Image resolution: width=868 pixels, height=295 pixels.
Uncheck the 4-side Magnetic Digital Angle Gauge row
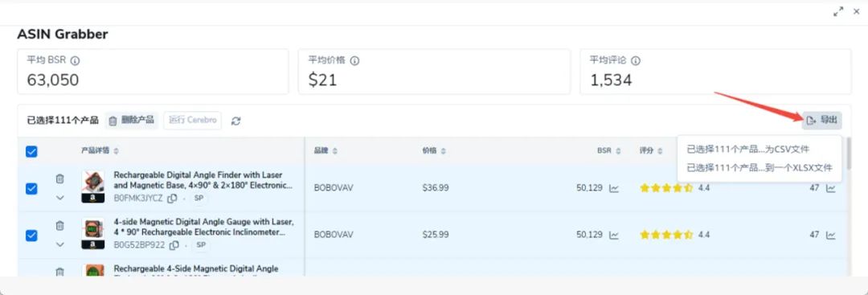point(31,236)
